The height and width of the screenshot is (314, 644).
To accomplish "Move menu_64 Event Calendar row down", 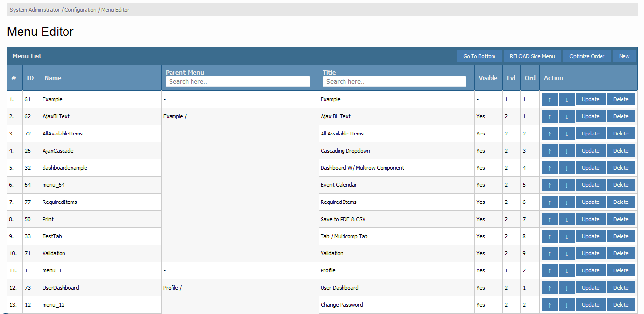I will click(x=566, y=185).
